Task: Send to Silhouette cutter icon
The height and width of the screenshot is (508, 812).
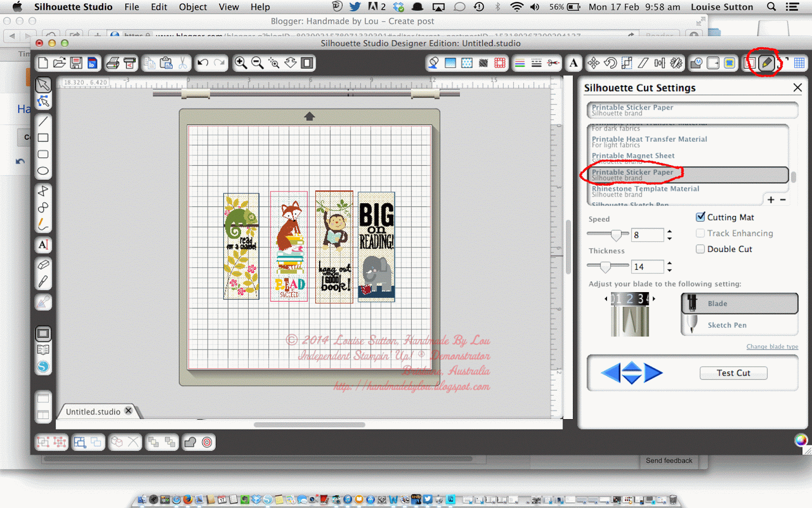Action: pos(130,63)
